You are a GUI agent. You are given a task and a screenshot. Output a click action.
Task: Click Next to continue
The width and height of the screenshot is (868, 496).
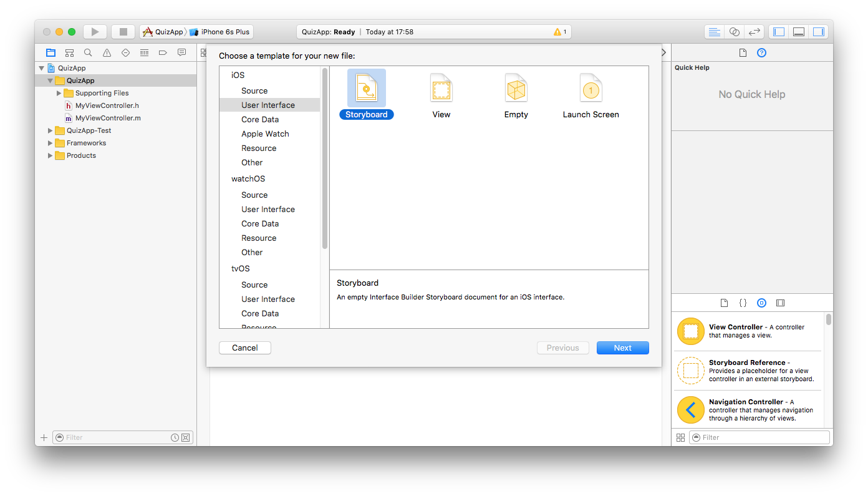(623, 348)
